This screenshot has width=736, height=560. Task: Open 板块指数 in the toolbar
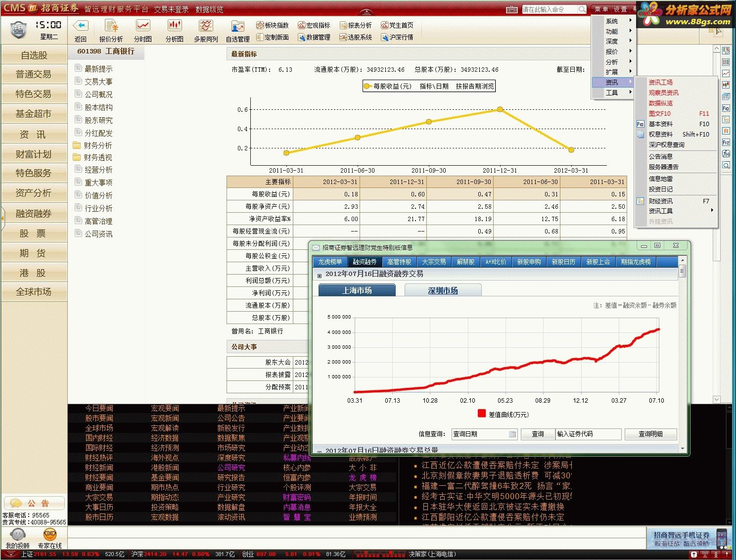click(x=273, y=25)
